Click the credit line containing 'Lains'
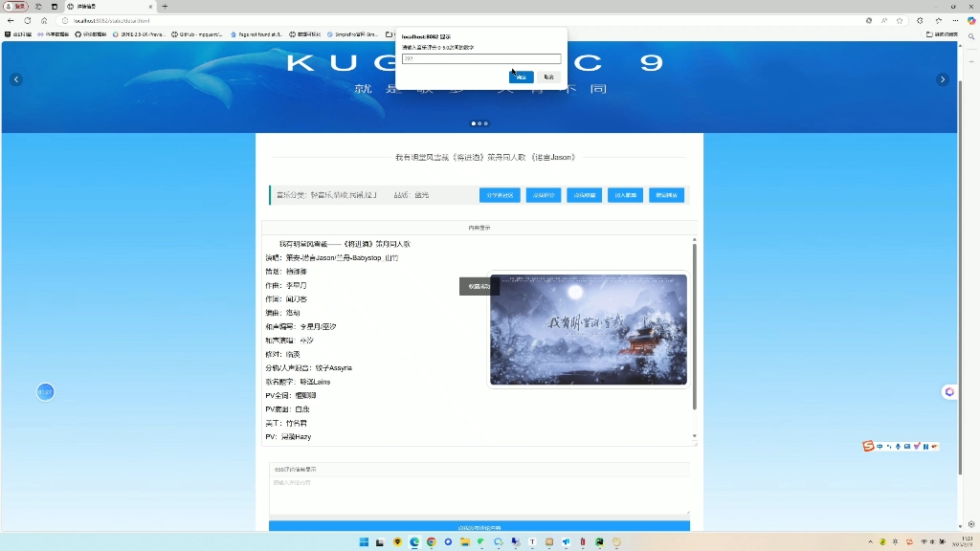Image resolution: width=980 pixels, height=551 pixels. [298, 382]
